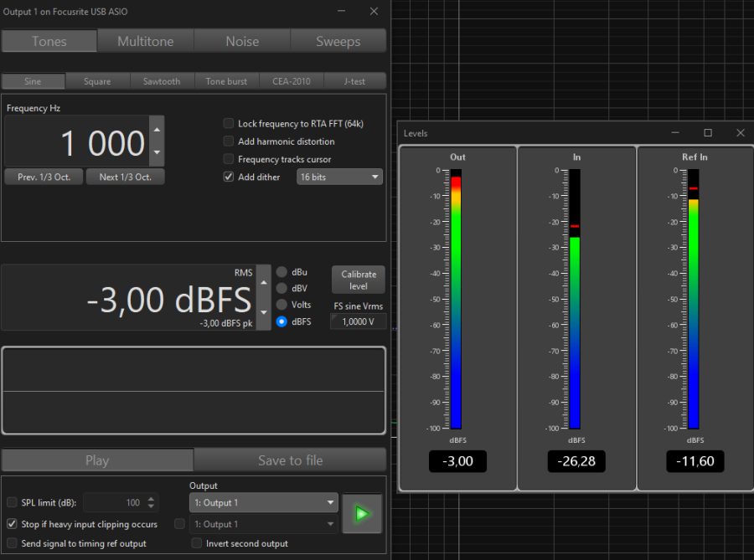Click the -3,00 dBFS pk text
Image resolution: width=754 pixels, height=560 pixels.
pos(226,323)
